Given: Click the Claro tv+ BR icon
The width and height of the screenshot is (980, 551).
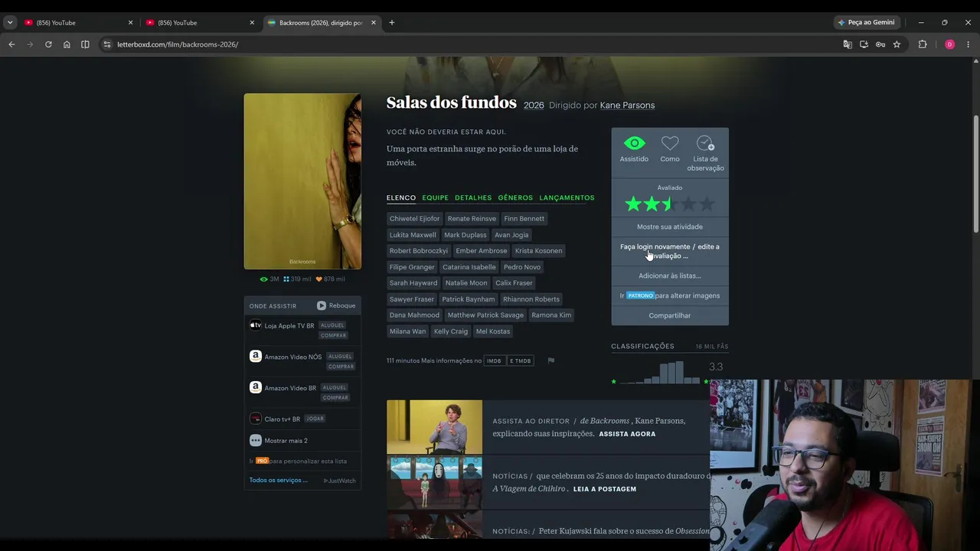Looking at the screenshot, I should point(256,419).
